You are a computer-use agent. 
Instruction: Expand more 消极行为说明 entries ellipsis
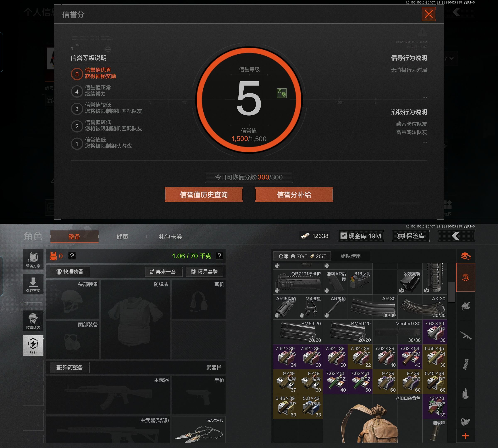[424, 142]
